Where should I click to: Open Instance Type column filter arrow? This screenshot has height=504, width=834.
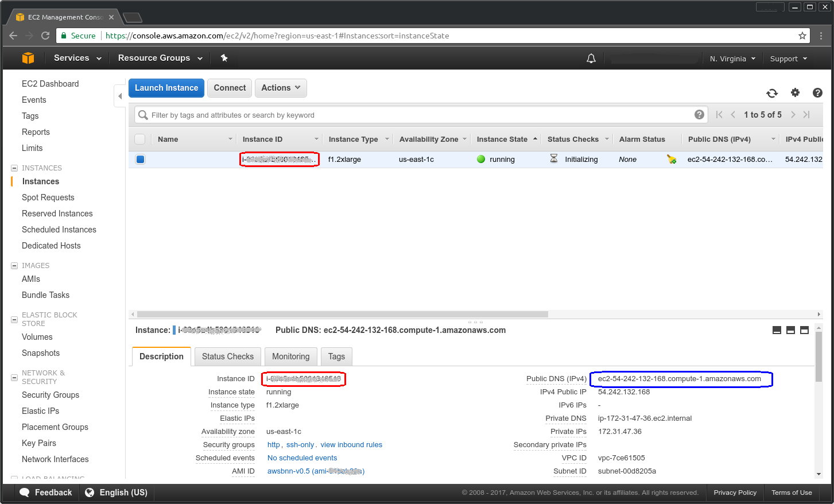387,139
